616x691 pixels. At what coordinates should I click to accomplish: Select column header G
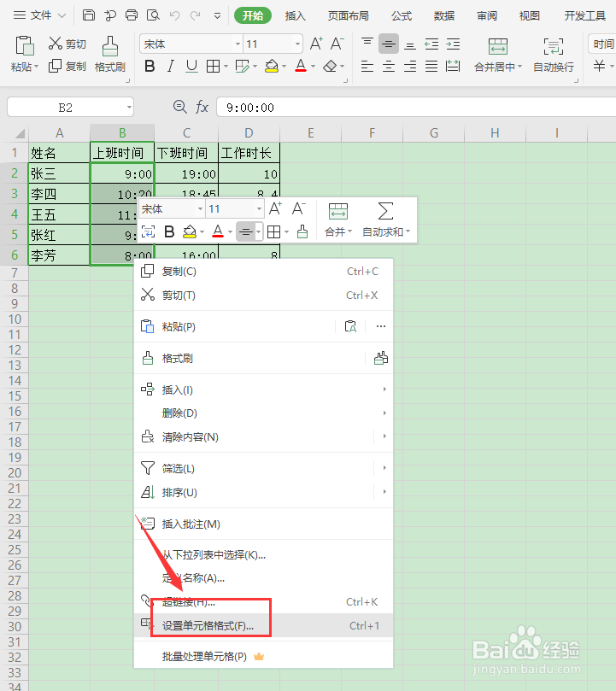coord(434,133)
